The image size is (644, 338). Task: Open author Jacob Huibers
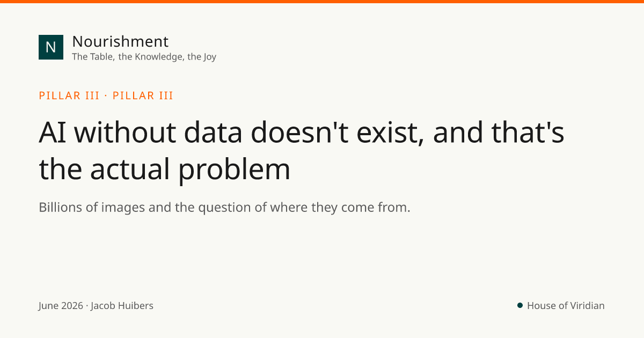(x=122, y=306)
